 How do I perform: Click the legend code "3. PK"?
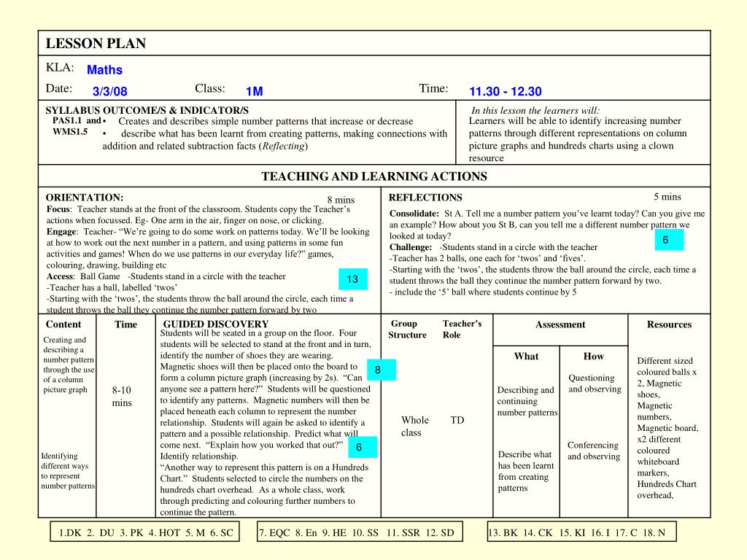pos(131,533)
